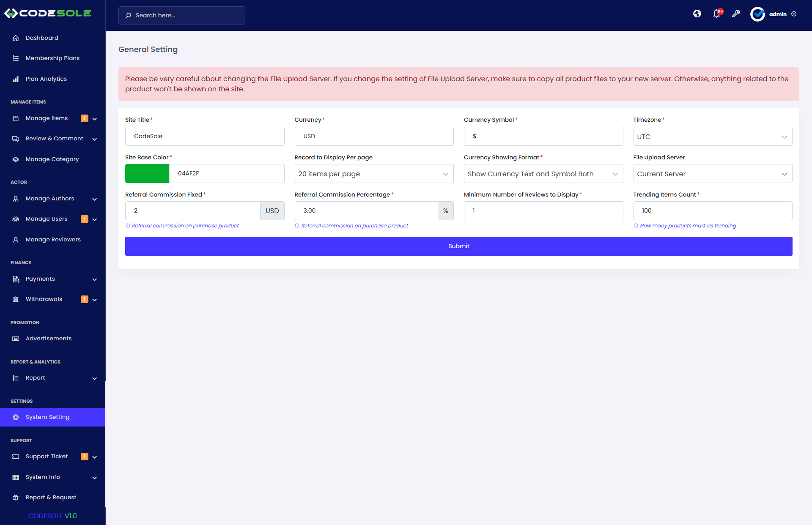Click the Report & Request bug icon

click(16, 498)
